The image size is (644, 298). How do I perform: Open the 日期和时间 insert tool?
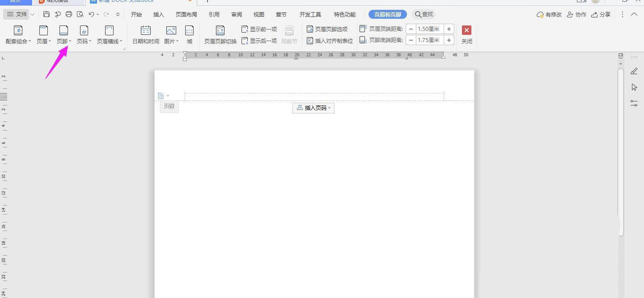click(x=145, y=34)
